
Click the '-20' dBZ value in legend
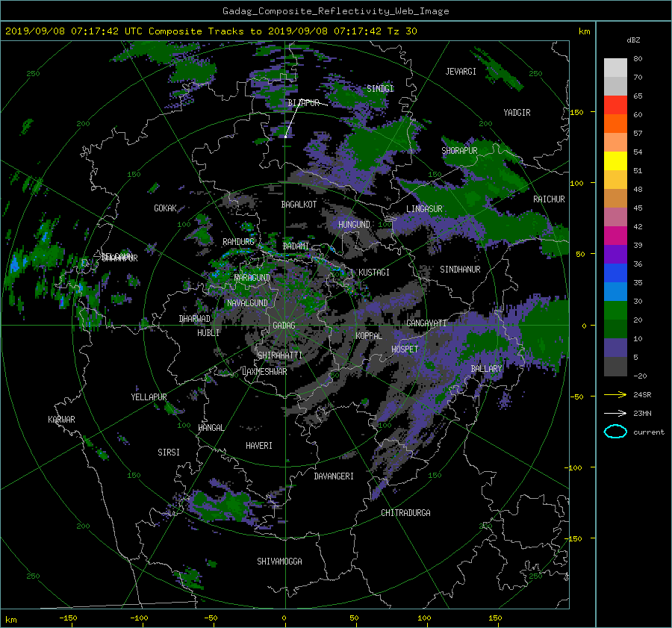[640, 376]
